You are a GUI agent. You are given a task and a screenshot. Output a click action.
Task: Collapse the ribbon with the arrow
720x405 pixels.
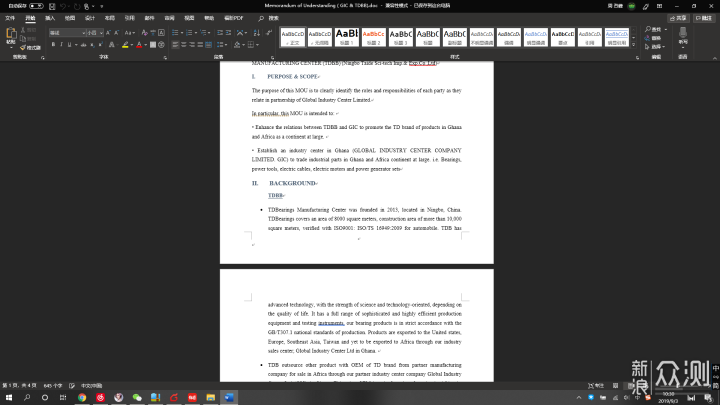714,58
